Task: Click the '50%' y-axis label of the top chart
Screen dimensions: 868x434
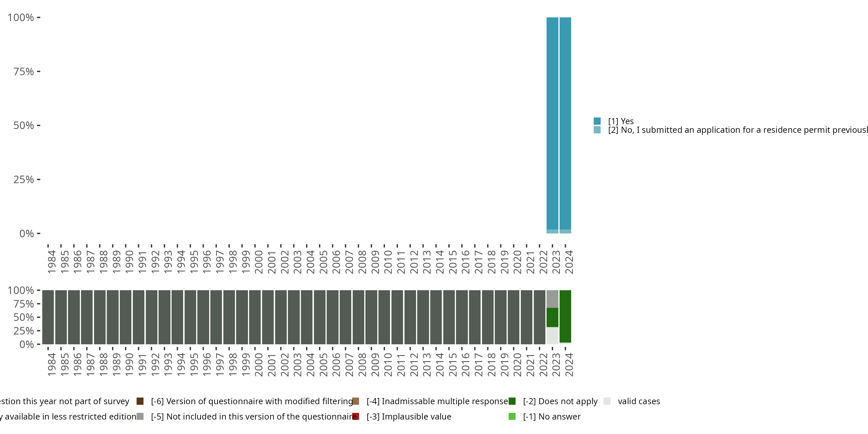Action: click(24, 126)
